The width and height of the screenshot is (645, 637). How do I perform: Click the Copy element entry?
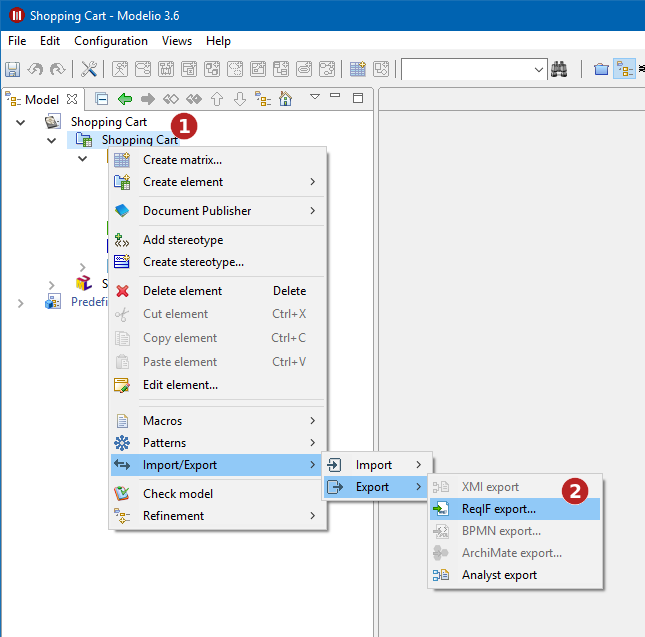click(218, 338)
